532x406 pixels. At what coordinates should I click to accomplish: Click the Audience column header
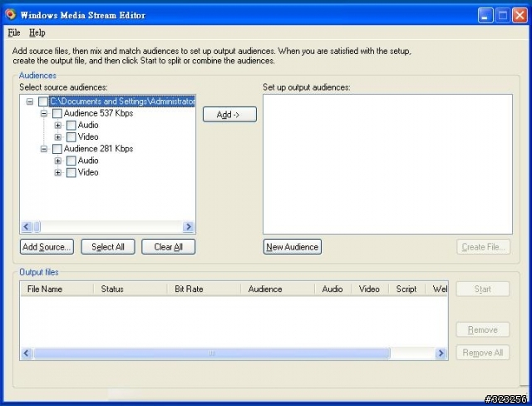pyautogui.click(x=278, y=289)
